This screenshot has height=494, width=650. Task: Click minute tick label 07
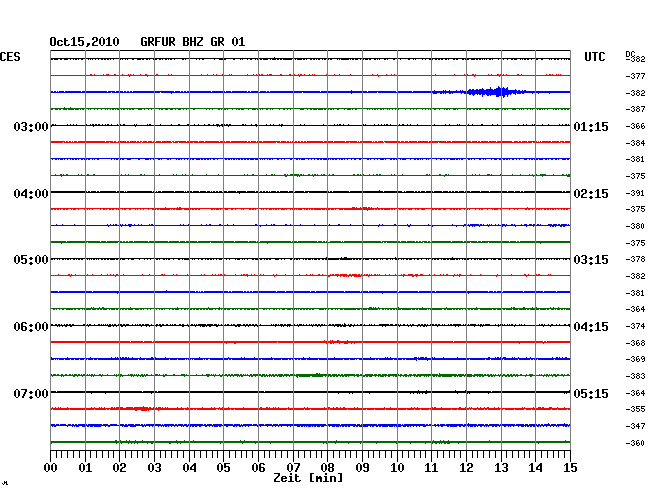point(293,468)
